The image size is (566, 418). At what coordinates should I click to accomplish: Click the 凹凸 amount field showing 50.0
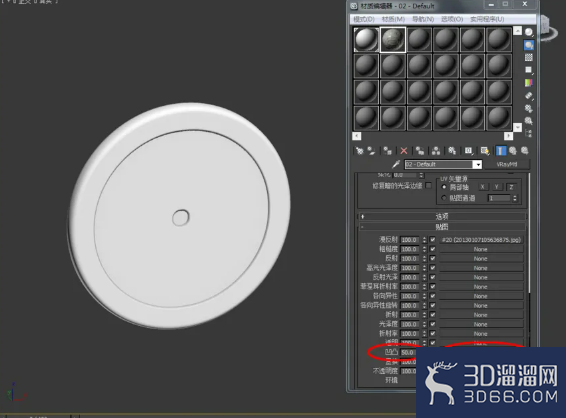tap(408, 352)
